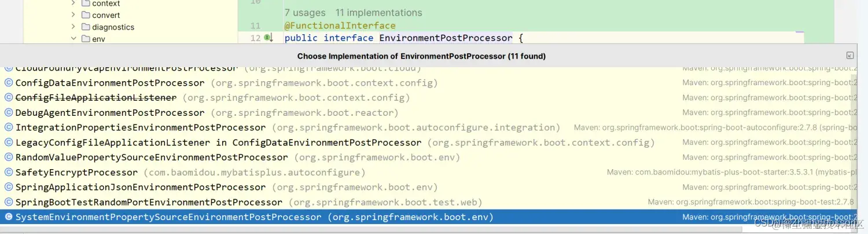This screenshot has height=234, width=868.
Task: Choose SpringBootTestRandomPortEnvironmentPostProcessor implementation
Action: 428,202
